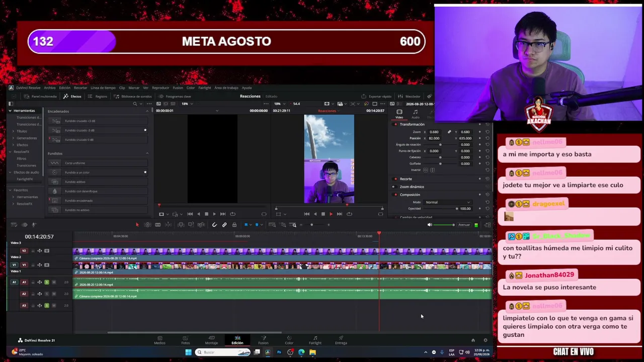Select the arrow selection tool in timeline toolbar
The image size is (644, 362).
coord(137,225)
